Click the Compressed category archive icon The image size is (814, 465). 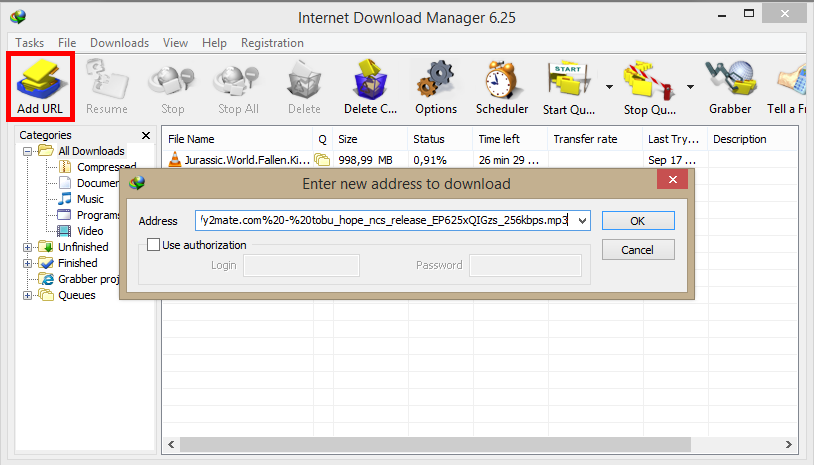[65, 167]
